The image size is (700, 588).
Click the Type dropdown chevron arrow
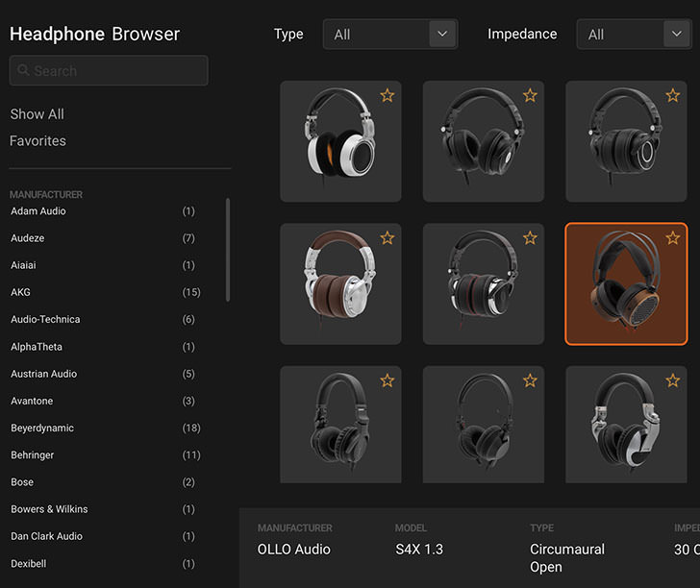click(x=442, y=35)
